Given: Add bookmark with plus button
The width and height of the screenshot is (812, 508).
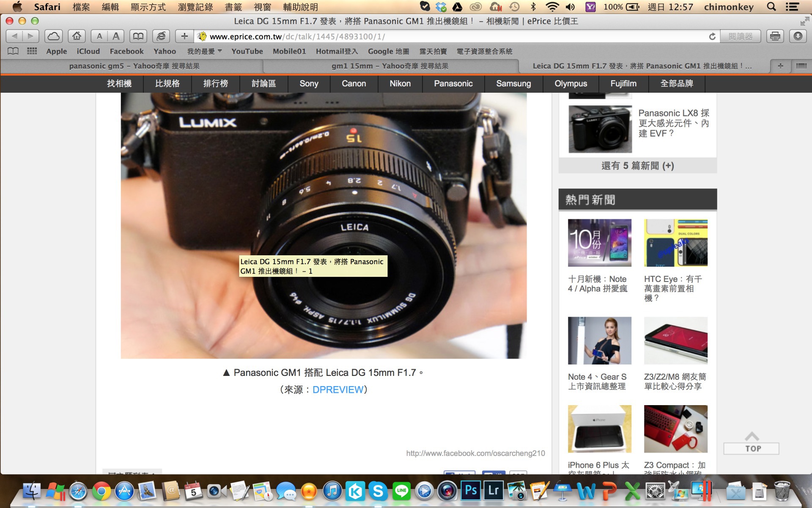Looking at the screenshot, I should tap(184, 36).
